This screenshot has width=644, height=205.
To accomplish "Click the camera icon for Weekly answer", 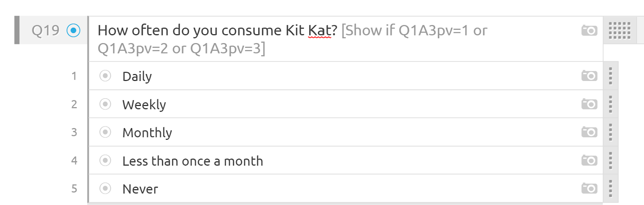I will pos(589,104).
